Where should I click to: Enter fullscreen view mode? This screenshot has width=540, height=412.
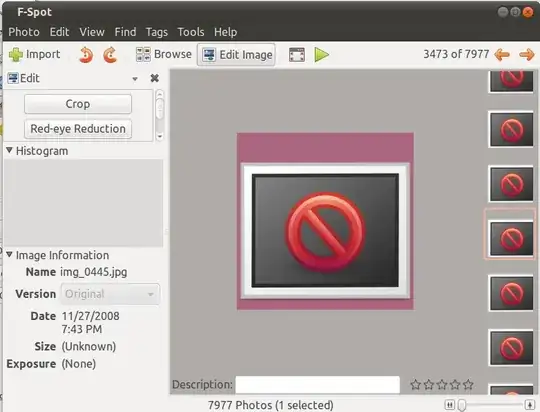click(297, 55)
